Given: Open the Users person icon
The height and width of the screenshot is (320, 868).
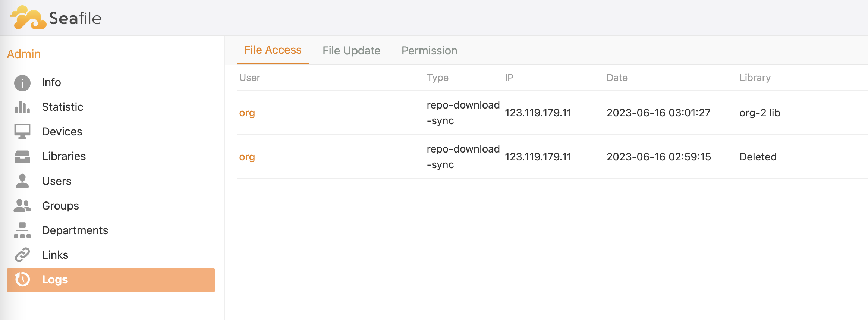Looking at the screenshot, I should click(22, 181).
